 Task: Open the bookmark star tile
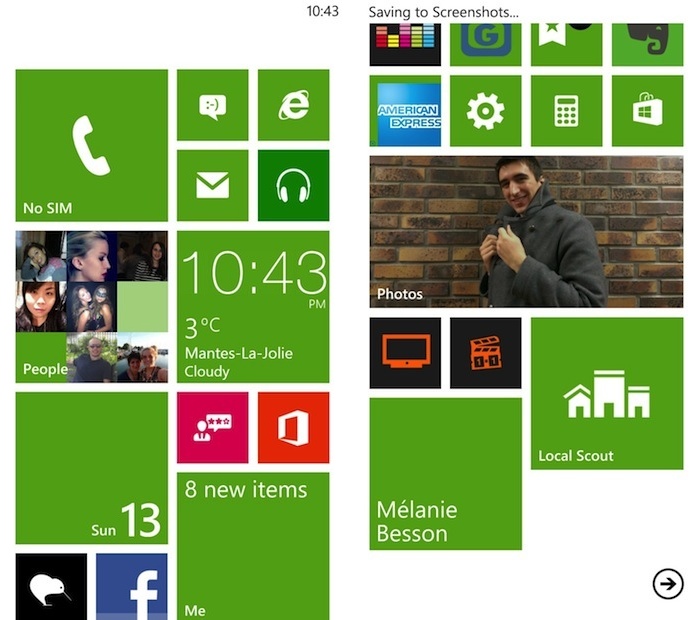567,44
